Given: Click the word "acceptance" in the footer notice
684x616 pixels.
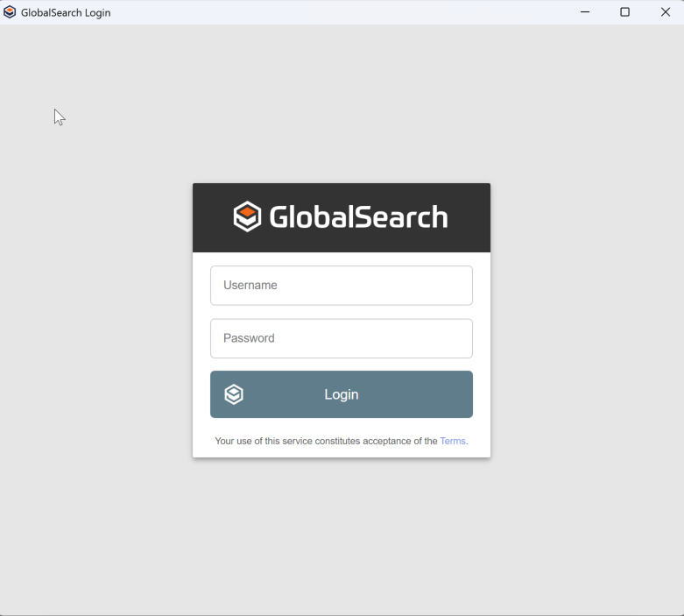Looking at the screenshot, I should pos(392,442).
